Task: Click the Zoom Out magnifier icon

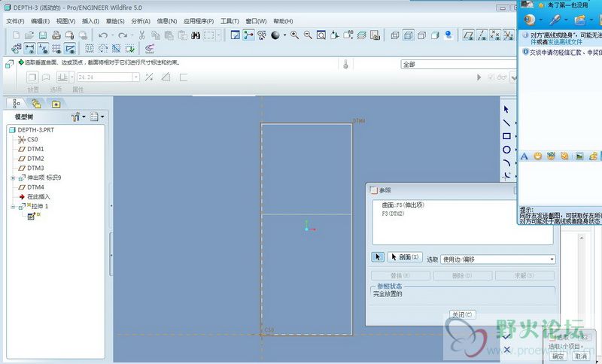Action: 308,35
